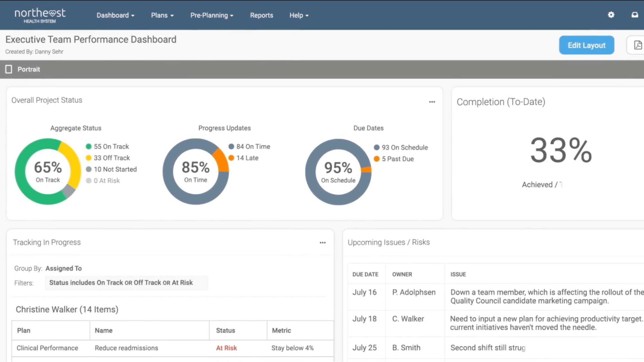
Task: Open the Dashboard dropdown
Action: (115, 15)
